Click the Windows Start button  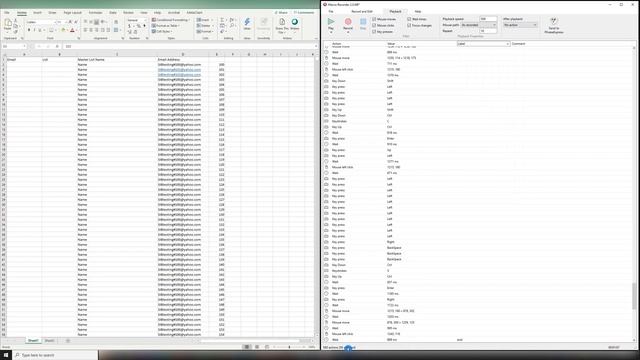[6, 355]
